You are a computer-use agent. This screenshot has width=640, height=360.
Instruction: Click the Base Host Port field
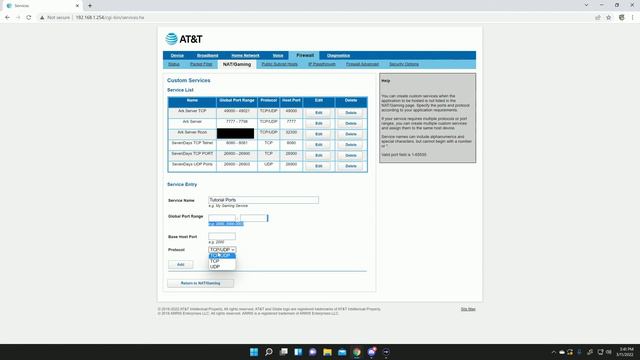(x=222, y=236)
